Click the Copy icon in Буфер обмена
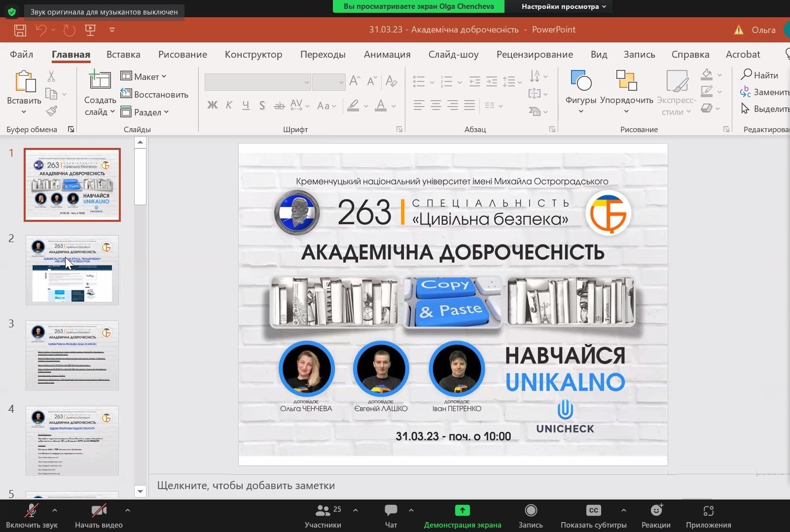 [51, 94]
